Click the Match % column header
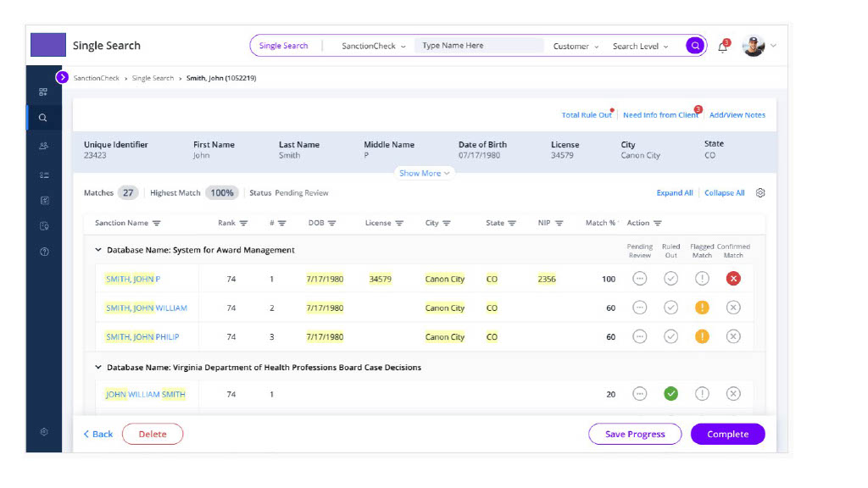The image size is (868, 488). (x=601, y=223)
